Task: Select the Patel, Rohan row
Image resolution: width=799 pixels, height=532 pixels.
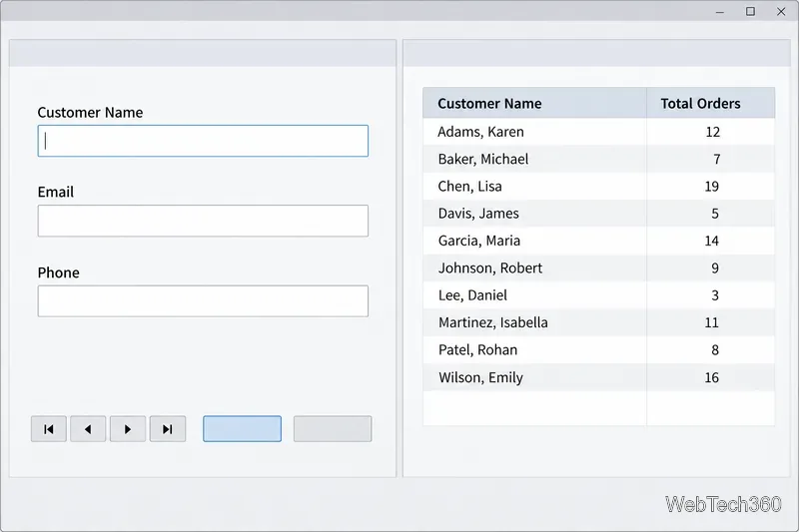Action: coord(598,349)
